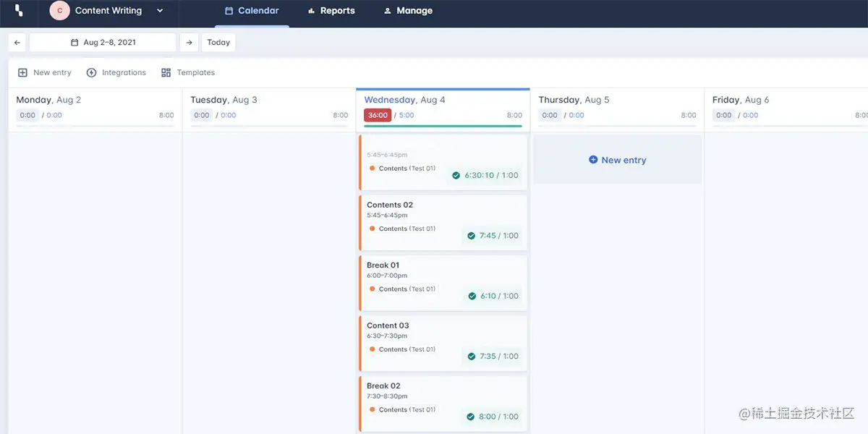The height and width of the screenshot is (434, 868).
Task: Click the 0:00 badge under Monday
Action: coord(27,115)
